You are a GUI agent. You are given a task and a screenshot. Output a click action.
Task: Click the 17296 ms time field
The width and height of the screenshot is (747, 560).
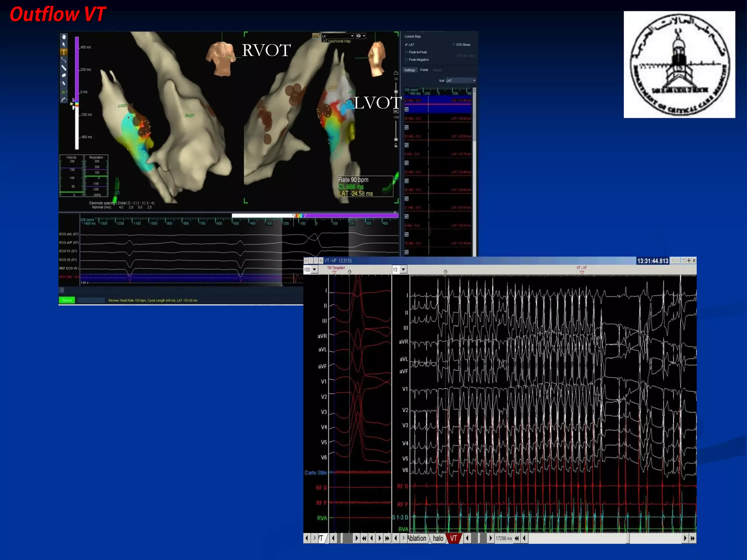504,538
